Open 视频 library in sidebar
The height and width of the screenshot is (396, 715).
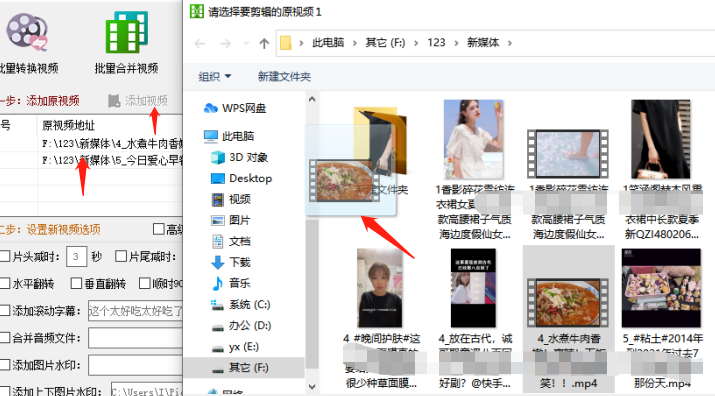(231, 199)
